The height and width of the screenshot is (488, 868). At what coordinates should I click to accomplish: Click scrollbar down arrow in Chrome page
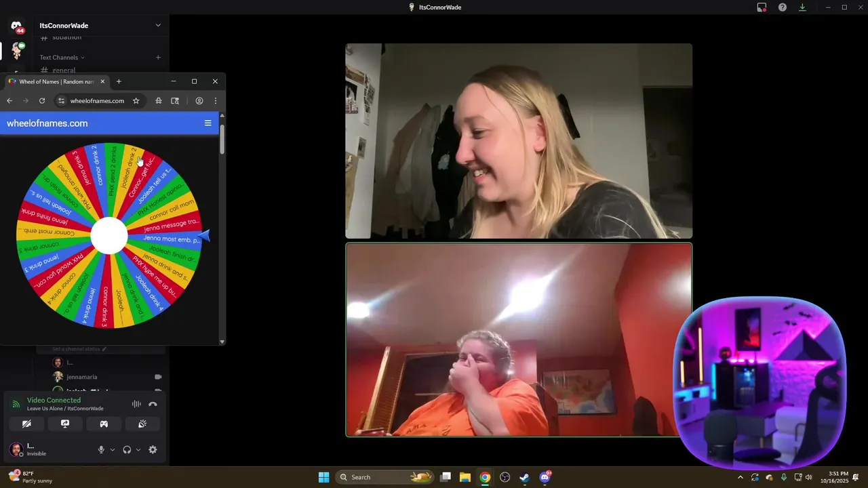tap(222, 342)
